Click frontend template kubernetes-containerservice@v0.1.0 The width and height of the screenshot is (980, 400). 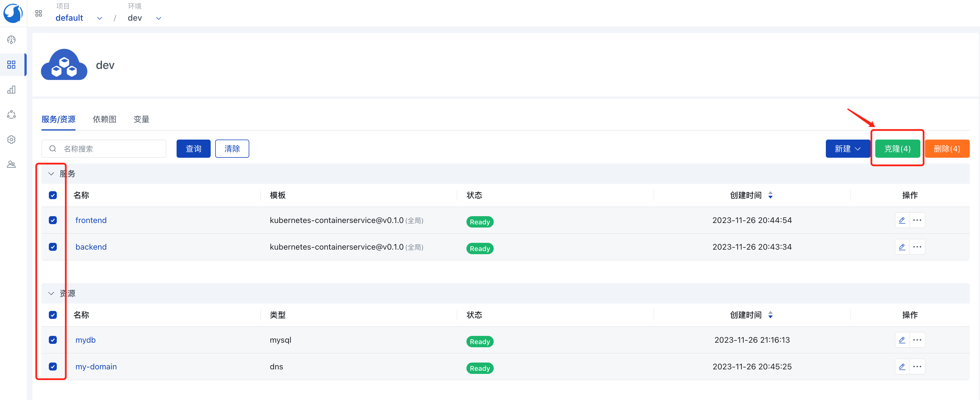[x=336, y=220]
